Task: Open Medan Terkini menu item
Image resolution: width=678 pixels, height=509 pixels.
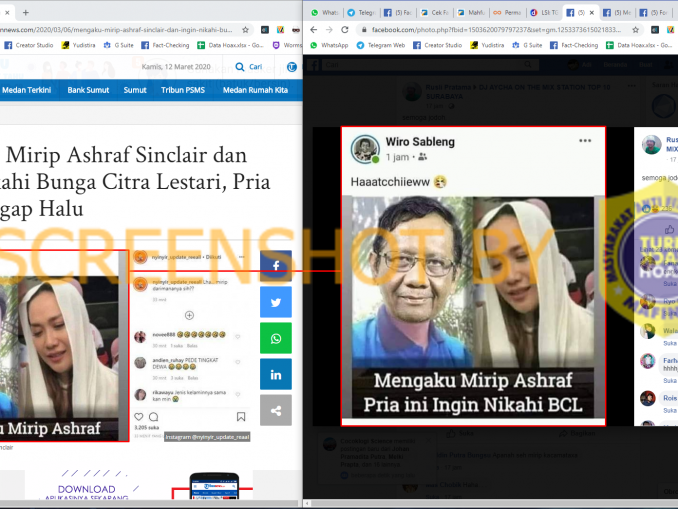Action: [x=26, y=90]
